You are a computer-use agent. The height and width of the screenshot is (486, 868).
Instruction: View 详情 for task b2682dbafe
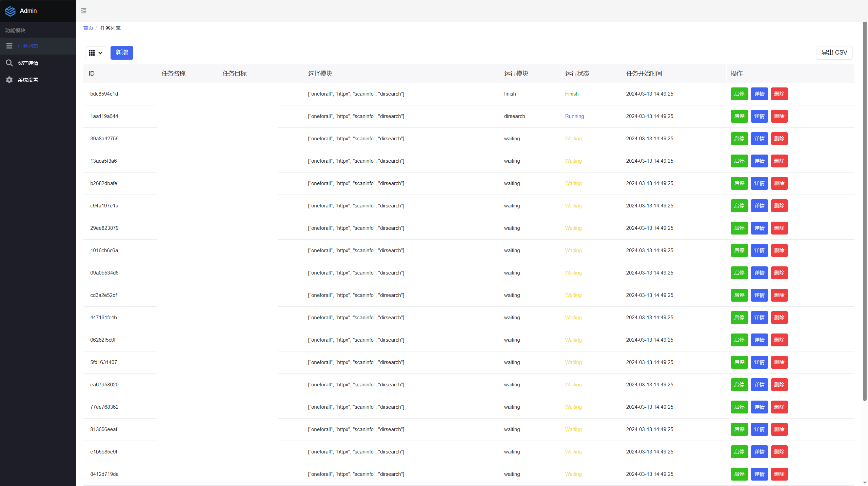point(759,183)
